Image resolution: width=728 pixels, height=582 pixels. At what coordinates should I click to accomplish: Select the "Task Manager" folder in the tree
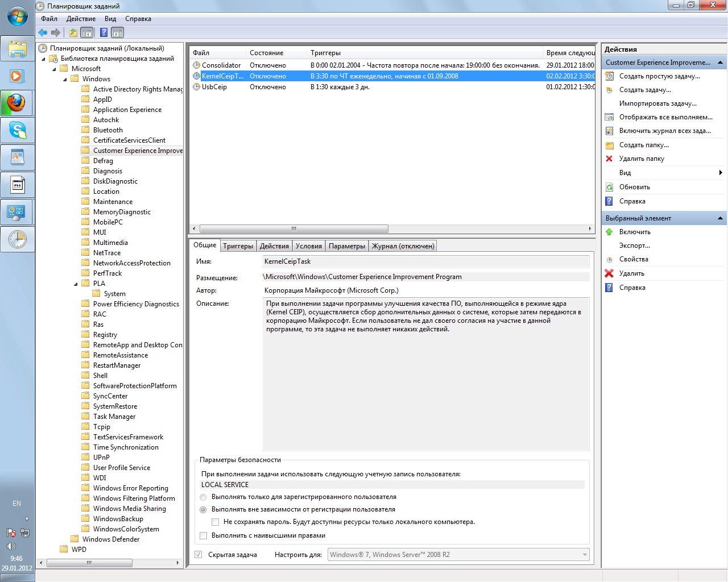114,417
